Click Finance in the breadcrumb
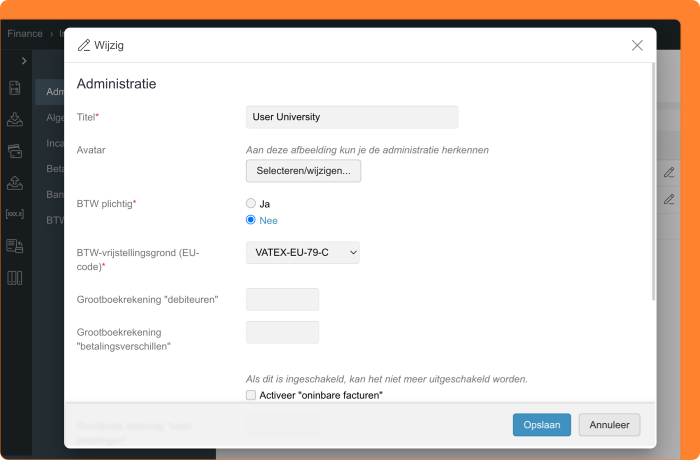The image size is (700, 460). (x=25, y=33)
